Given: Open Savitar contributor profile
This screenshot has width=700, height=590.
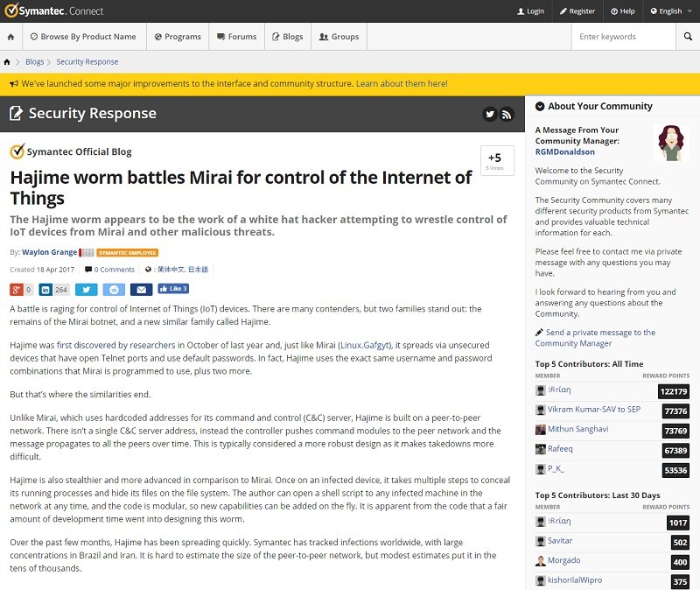Looking at the screenshot, I should pyautogui.click(x=560, y=541).
